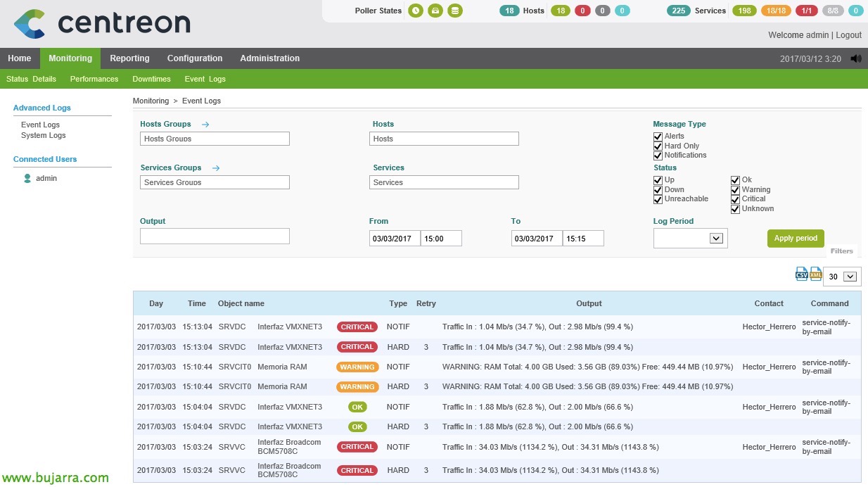Click the green hosts up badge

coord(560,11)
